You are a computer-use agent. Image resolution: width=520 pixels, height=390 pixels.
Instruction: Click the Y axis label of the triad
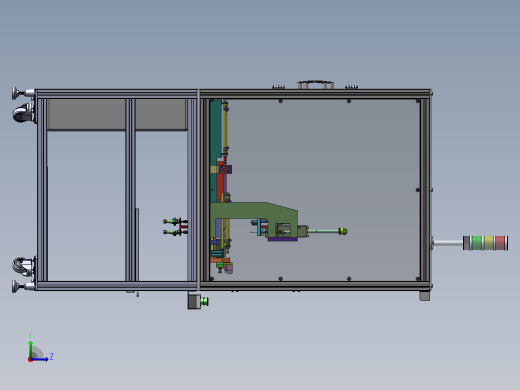30,336
